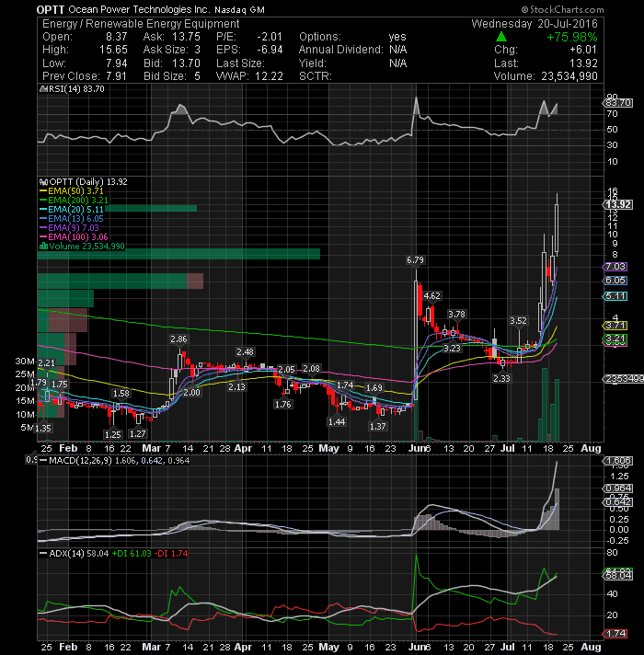Image resolution: width=644 pixels, height=655 pixels.
Task: Click the Last value in header
Action: click(584, 63)
